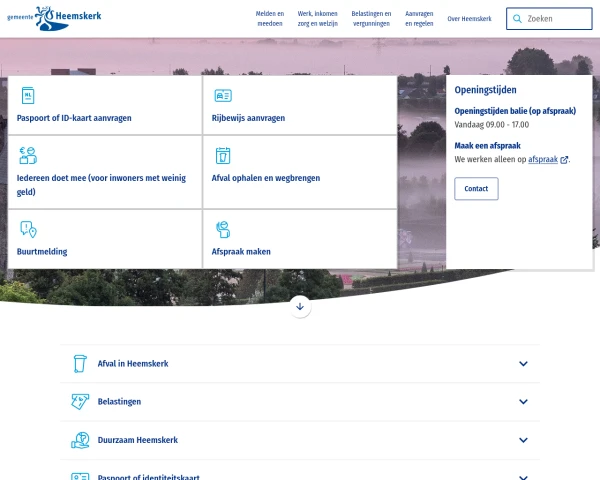Click the waste calendar icon above Afval ophalen
Image resolution: width=600 pixels, height=480 pixels.
coord(223,155)
